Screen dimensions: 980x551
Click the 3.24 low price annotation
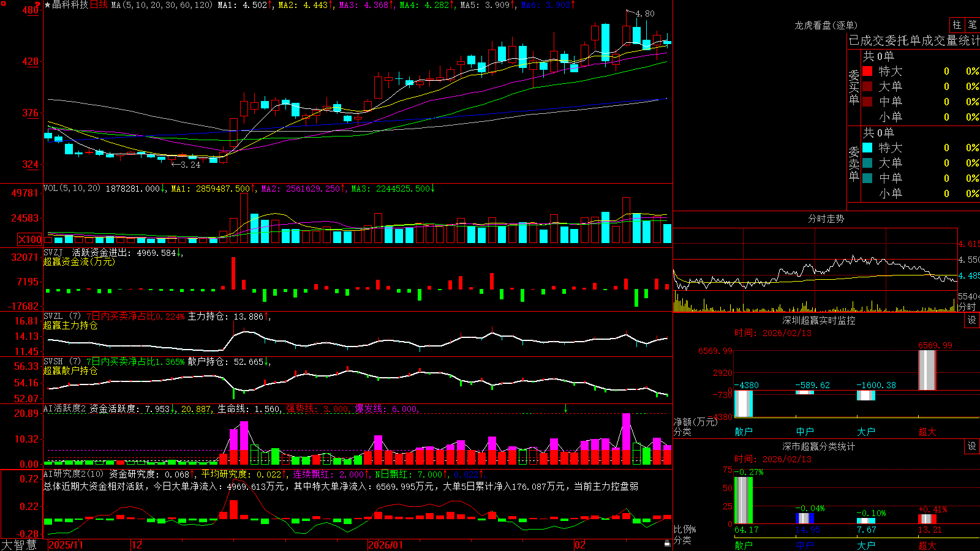tap(190, 165)
